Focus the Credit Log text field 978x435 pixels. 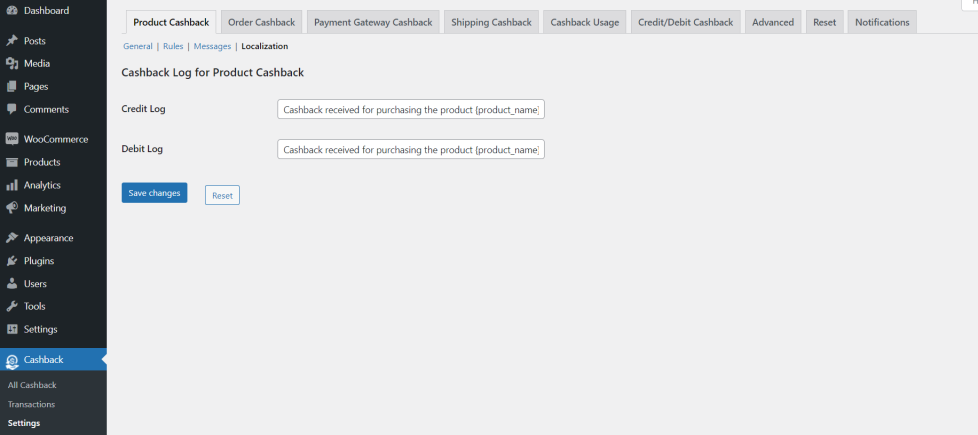point(410,109)
